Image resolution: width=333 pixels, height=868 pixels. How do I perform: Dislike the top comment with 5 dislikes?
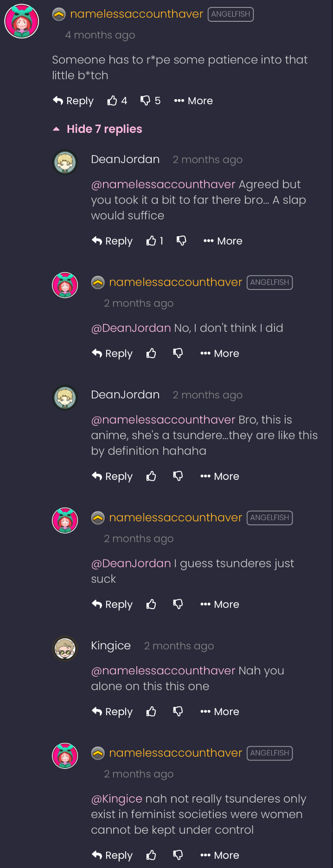click(146, 101)
